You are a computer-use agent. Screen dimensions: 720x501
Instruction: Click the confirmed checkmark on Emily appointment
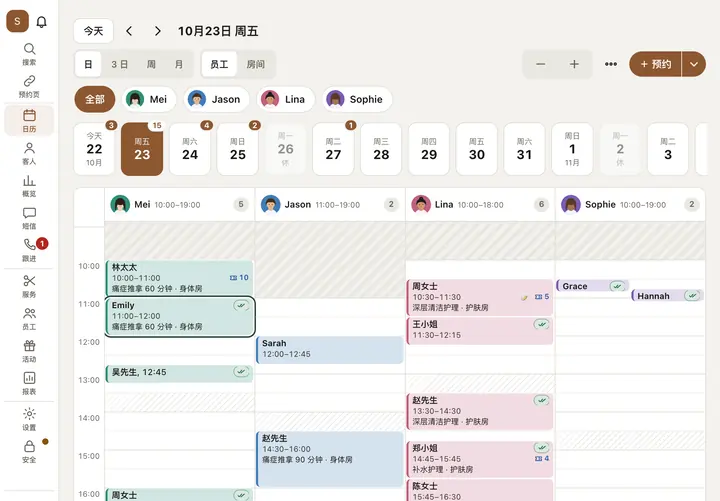(x=241, y=305)
